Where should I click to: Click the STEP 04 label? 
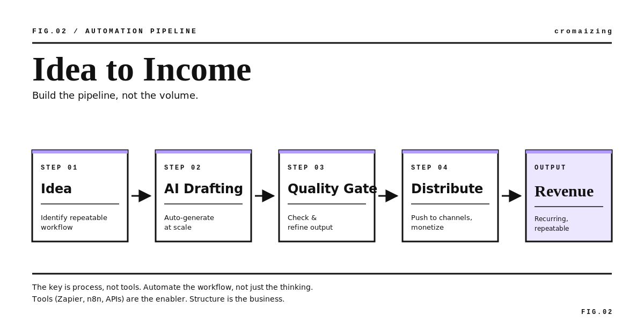click(x=430, y=167)
